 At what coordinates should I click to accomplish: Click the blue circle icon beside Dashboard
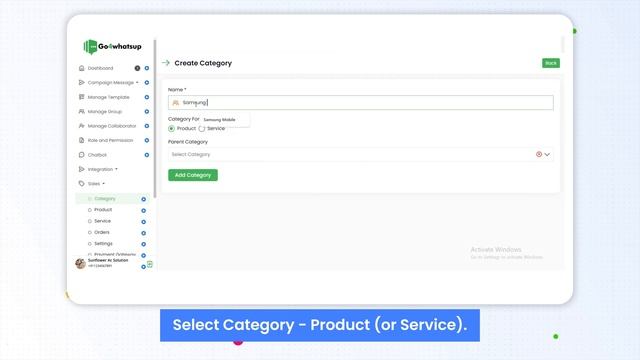pyautogui.click(x=147, y=68)
